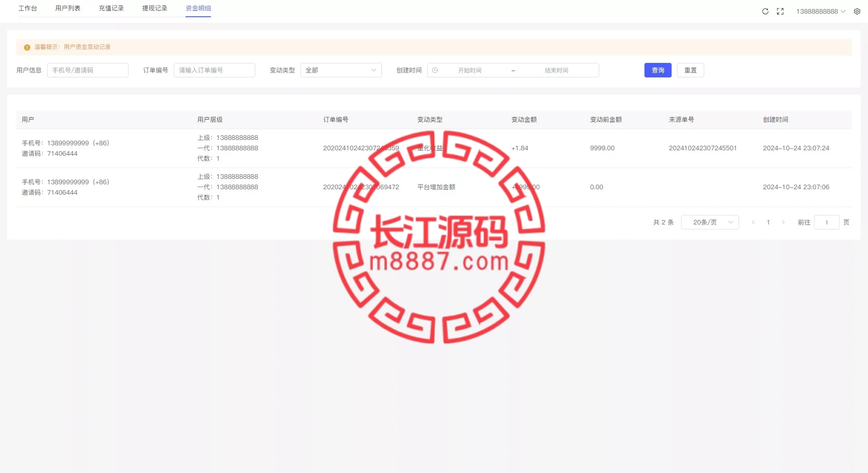
Task: Open the 充值记录 tab
Action: [x=111, y=8]
